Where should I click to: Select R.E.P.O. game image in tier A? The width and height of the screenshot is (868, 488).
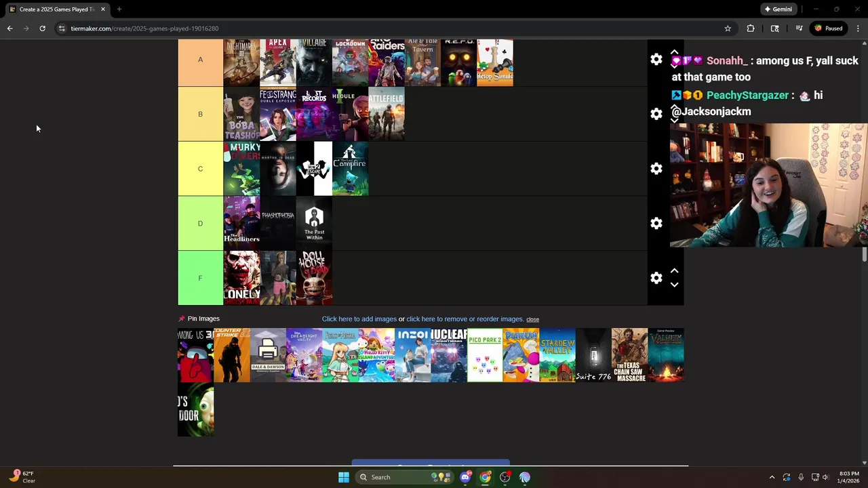point(458,62)
